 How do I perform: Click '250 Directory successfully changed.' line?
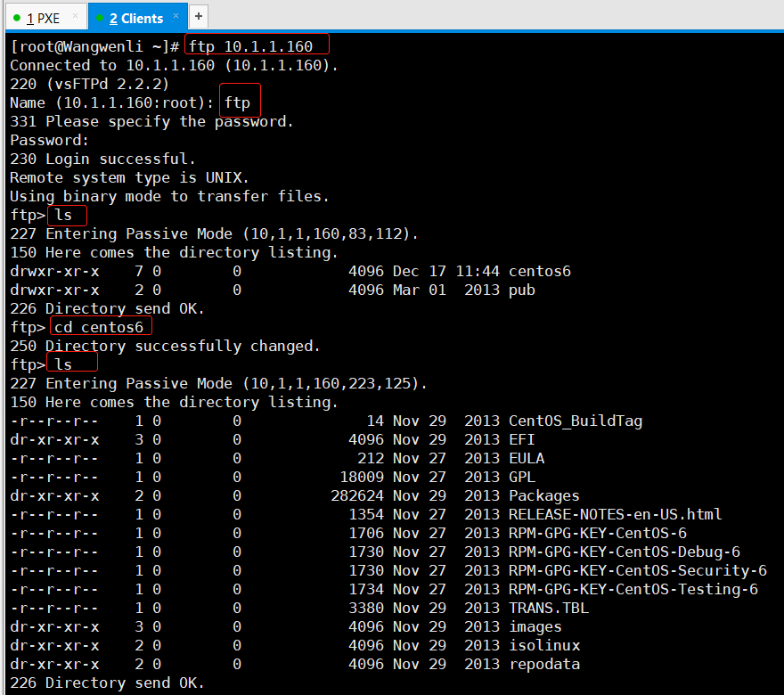pyautogui.click(x=165, y=346)
